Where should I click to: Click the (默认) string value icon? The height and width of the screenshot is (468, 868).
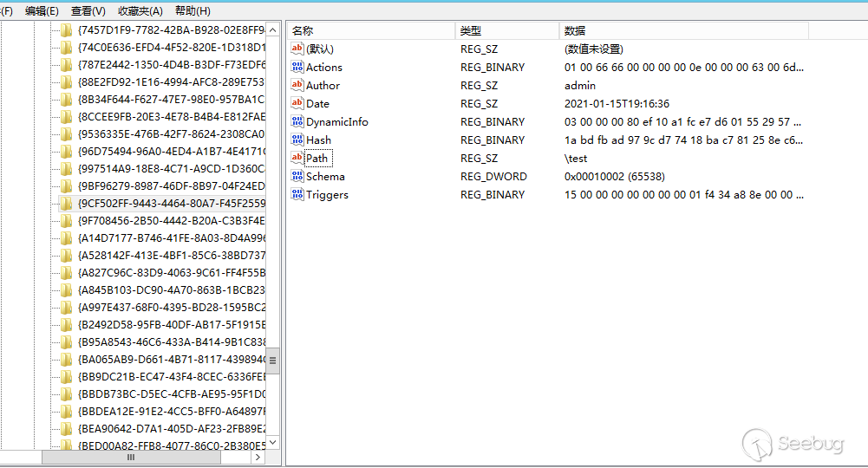click(x=297, y=49)
